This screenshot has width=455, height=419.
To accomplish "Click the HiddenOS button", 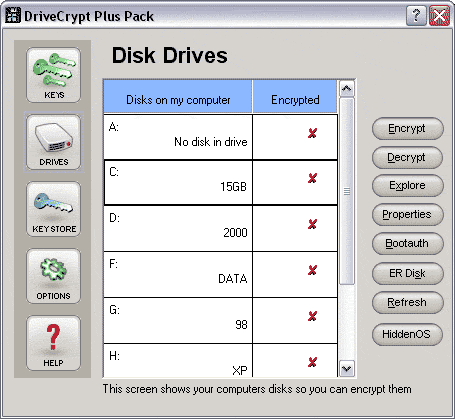I will point(407,334).
